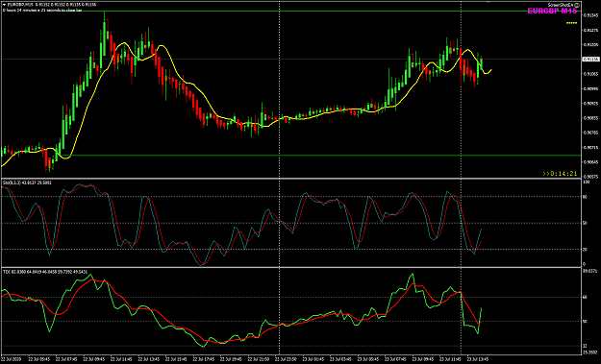The width and height of the screenshot is (601, 364).
Task: Click the Sto(8,3,3) indicator label
Action: [27, 182]
